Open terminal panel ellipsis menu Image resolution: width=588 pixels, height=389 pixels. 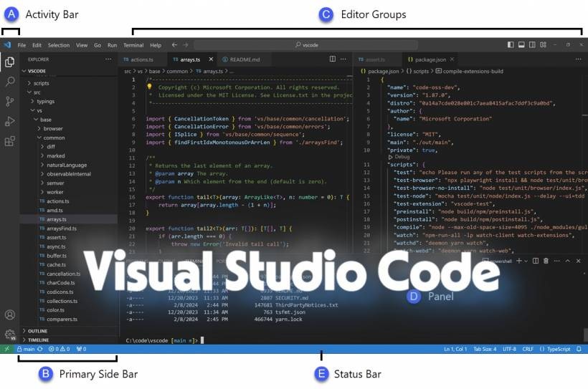557,261
